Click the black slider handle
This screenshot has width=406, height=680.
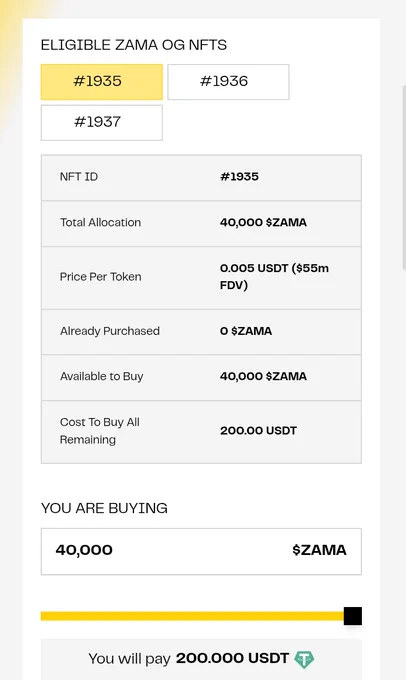353,616
